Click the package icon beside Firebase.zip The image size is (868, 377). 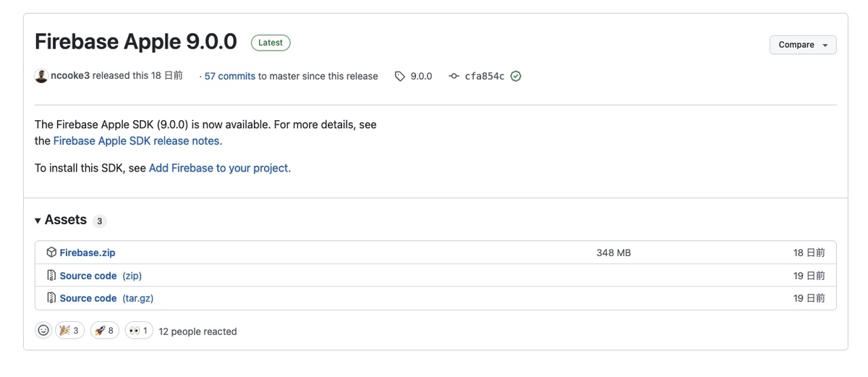pyautogui.click(x=51, y=253)
